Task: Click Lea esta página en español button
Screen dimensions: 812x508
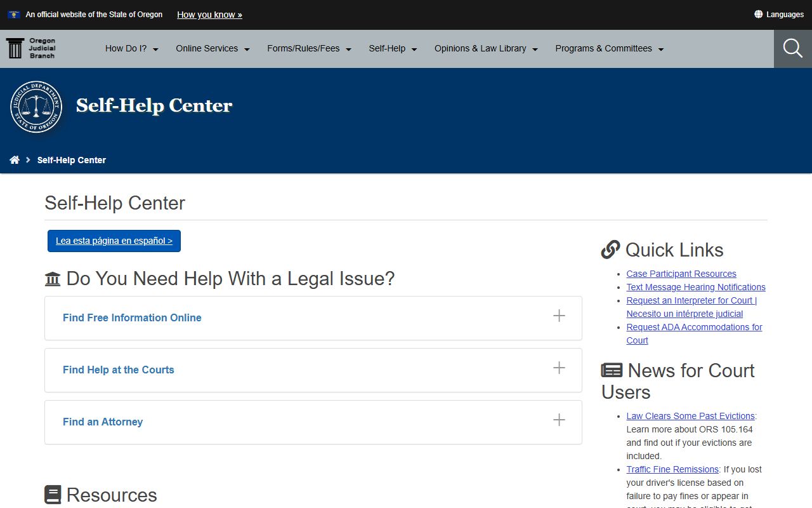Action: pos(114,241)
